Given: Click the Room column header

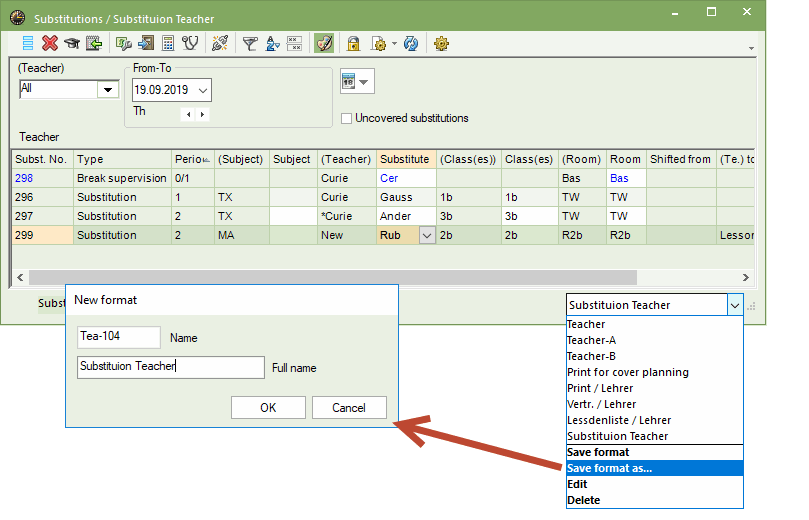Looking at the screenshot, I should pos(626,159).
